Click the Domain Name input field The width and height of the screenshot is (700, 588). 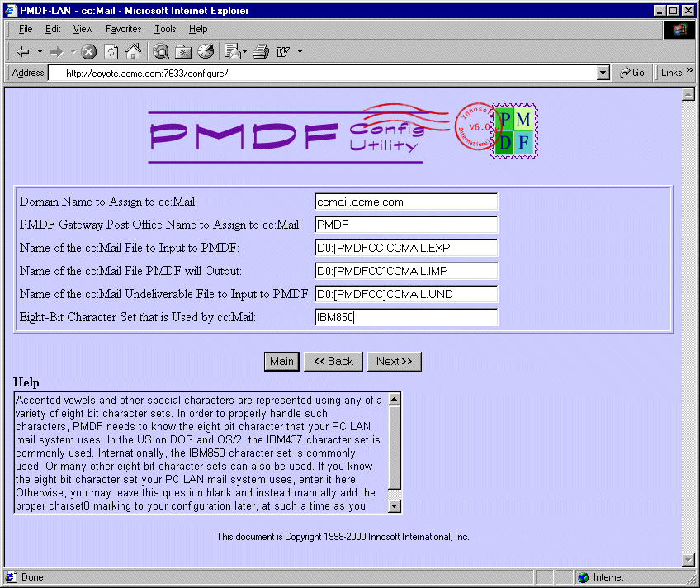[x=406, y=202]
